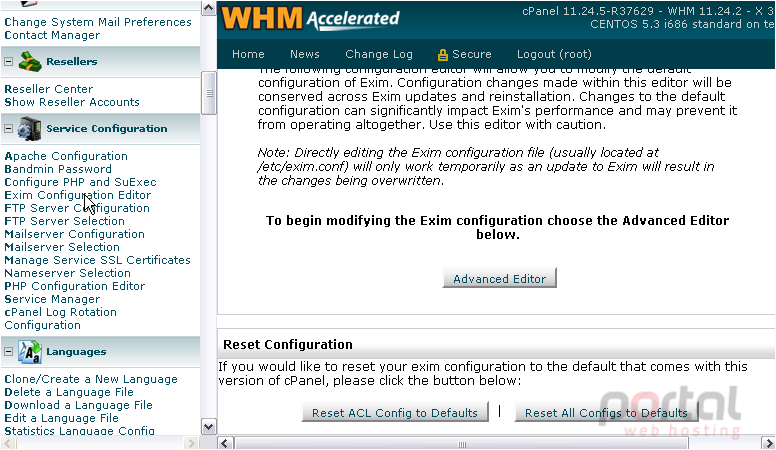The height and width of the screenshot is (450, 776).
Task: Click the Resellers section heading
Action: [x=72, y=62]
